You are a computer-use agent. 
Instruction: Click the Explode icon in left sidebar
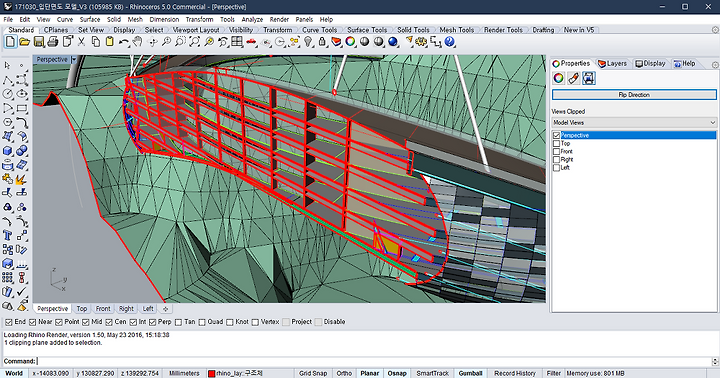tap(22, 179)
